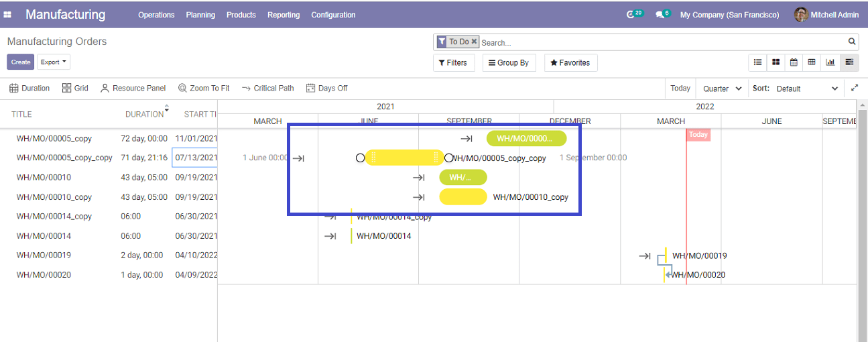Click the search magnifier icon

pyautogui.click(x=852, y=42)
